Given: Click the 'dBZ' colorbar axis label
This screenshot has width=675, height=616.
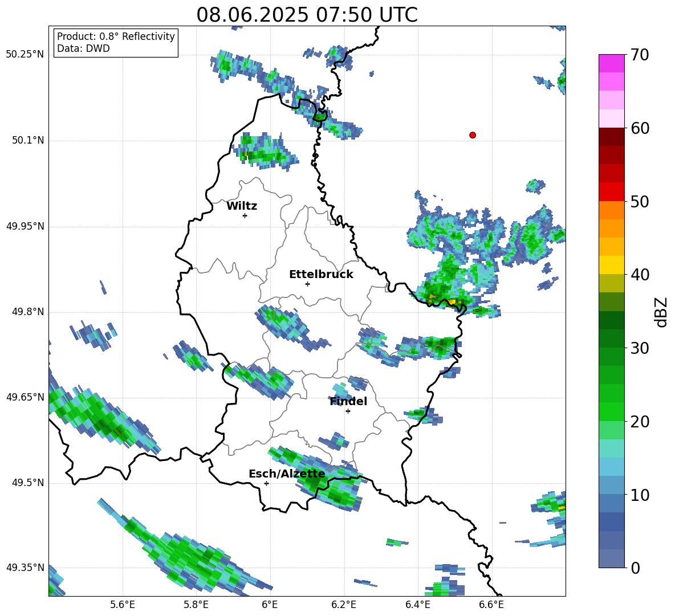Looking at the screenshot, I should tap(662, 312).
